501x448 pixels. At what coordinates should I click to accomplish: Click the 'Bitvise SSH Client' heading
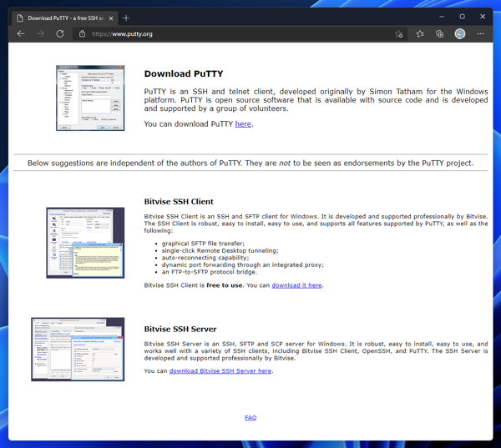pyautogui.click(x=179, y=202)
